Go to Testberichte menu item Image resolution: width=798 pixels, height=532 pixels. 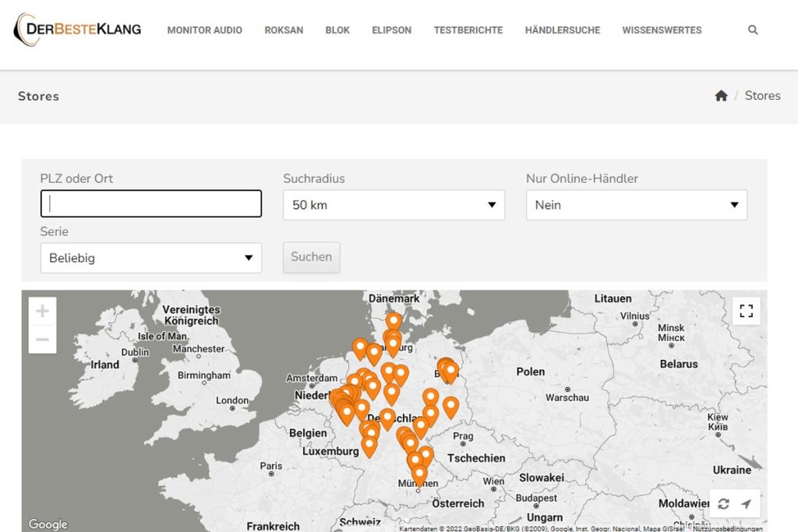pyautogui.click(x=468, y=30)
